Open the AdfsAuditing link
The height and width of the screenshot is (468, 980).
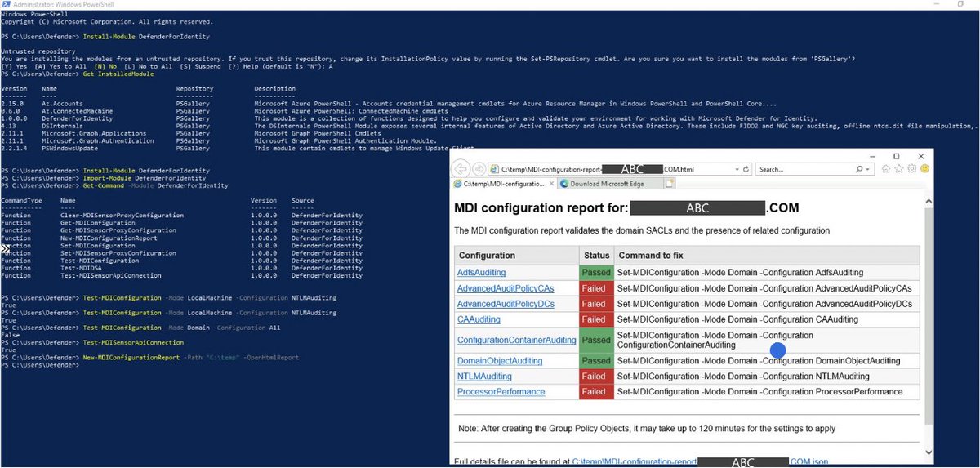pyautogui.click(x=481, y=273)
